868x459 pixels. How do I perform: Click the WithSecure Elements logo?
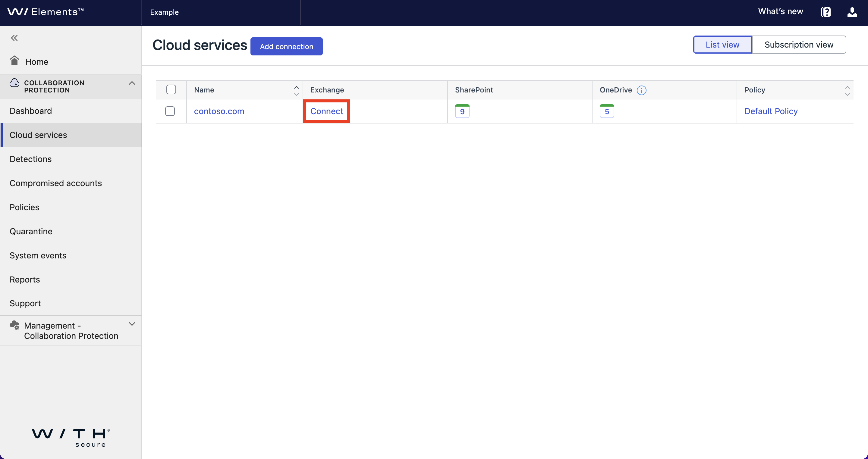pos(46,12)
